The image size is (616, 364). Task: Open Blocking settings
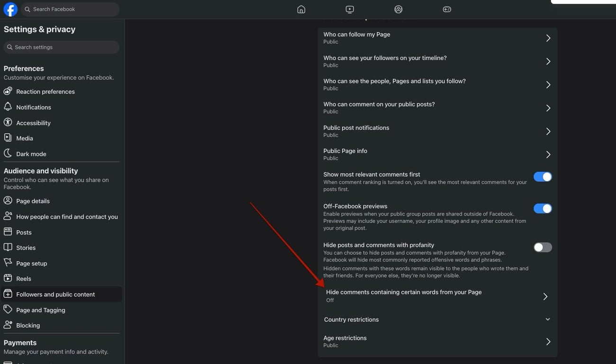click(x=62, y=325)
